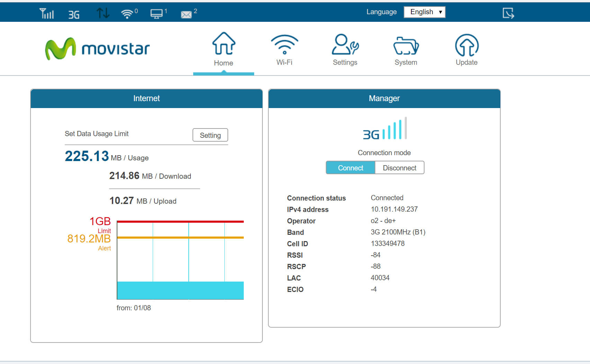Expand the Language dropdown
The height and width of the screenshot is (364, 590).
[x=424, y=12]
